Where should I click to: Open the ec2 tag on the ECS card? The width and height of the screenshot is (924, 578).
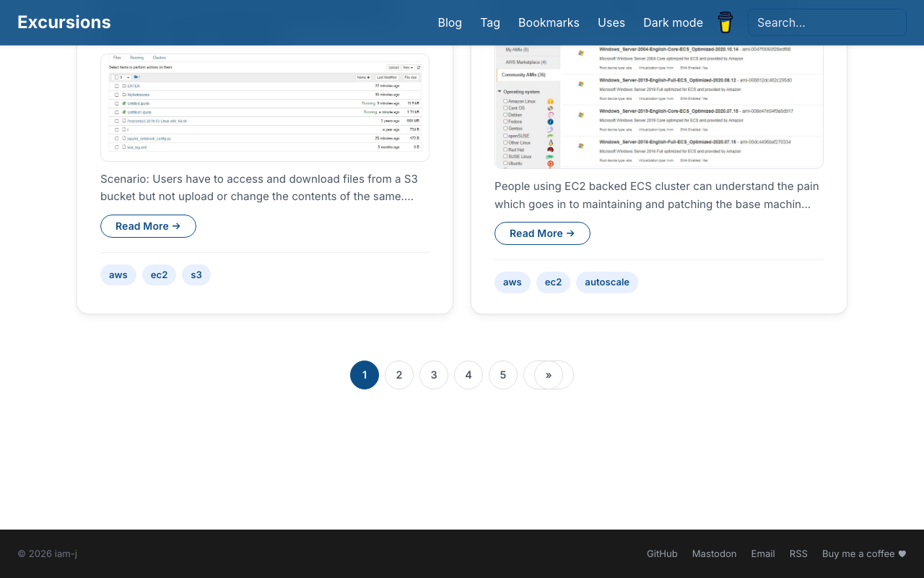[553, 282]
